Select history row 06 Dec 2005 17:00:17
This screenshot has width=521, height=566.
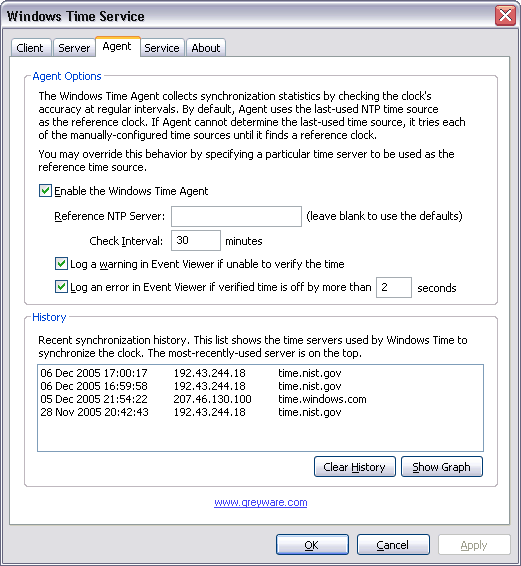(260, 373)
